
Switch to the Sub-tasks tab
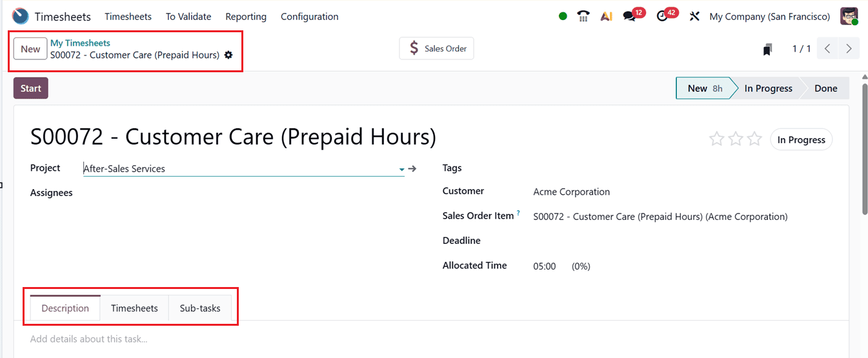tap(200, 308)
